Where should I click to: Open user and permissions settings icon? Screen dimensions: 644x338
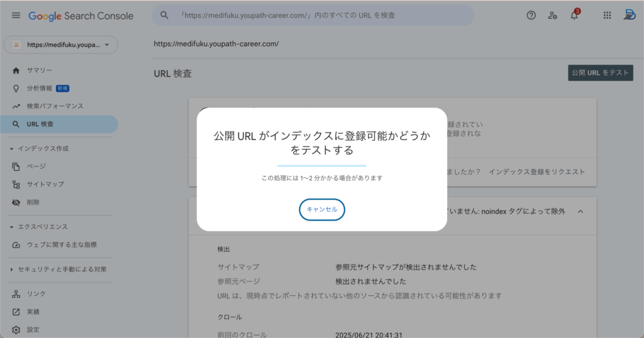[552, 16]
